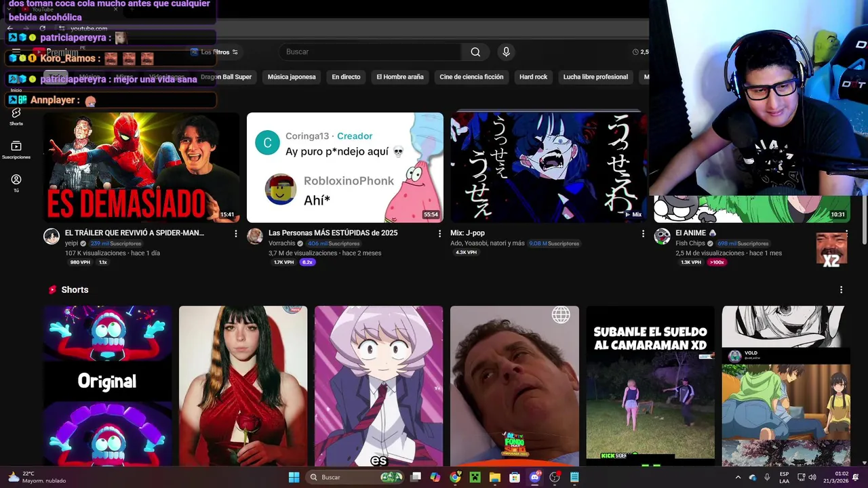Open the Windows Start menu
Screen dimensions: 868x488
coord(294,477)
